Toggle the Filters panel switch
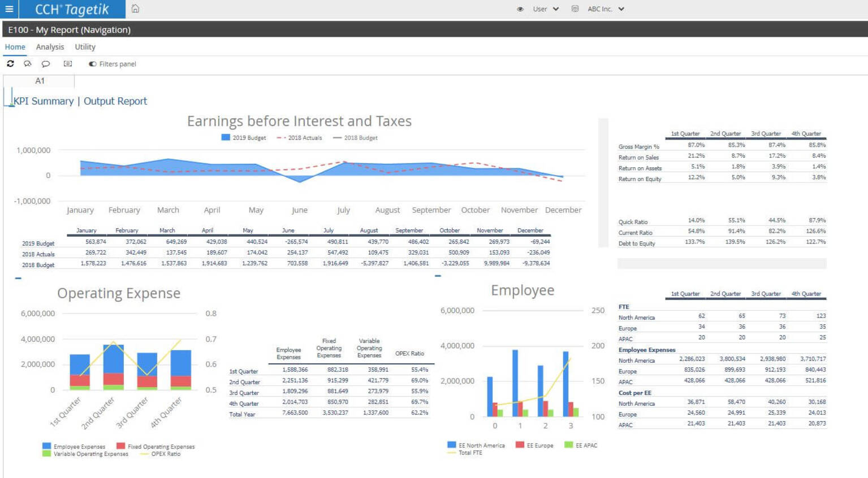868x478 pixels. [x=92, y=64]
